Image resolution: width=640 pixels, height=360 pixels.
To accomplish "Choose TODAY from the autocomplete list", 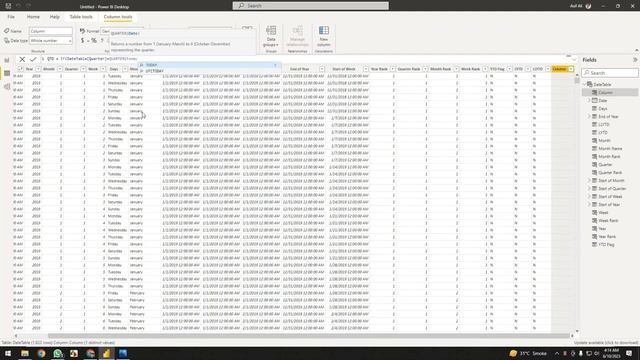I will (x=209, y=65).
